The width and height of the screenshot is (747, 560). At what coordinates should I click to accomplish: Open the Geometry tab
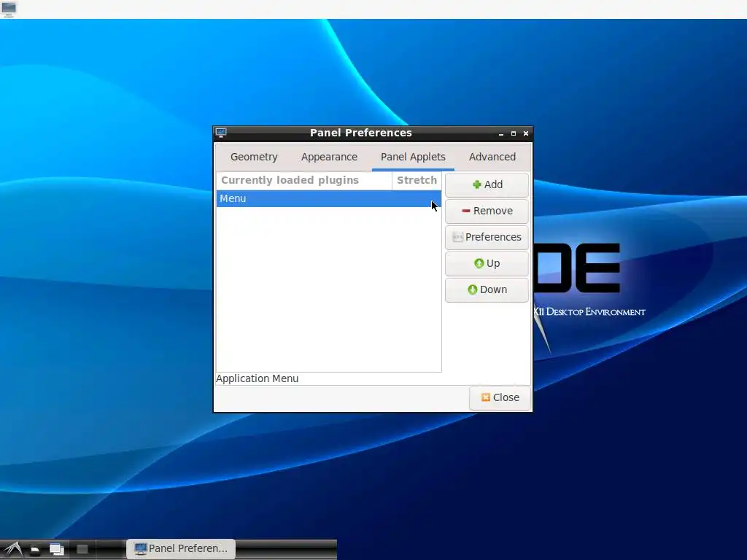click(x=254, y=157)
